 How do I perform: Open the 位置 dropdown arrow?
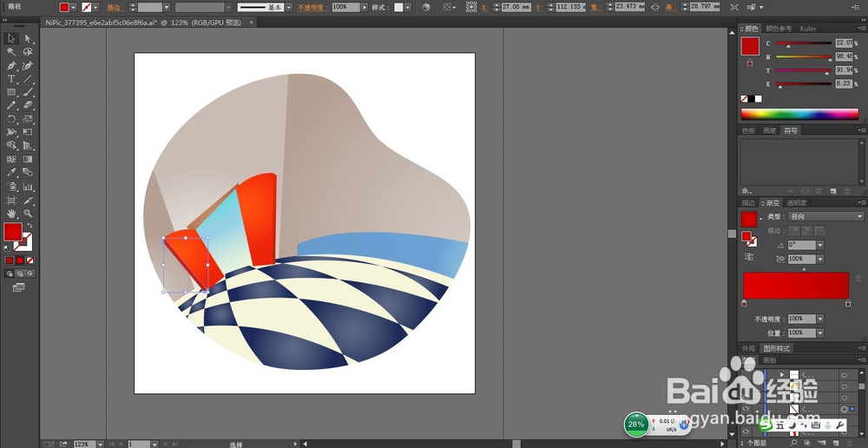click(820, 333)
